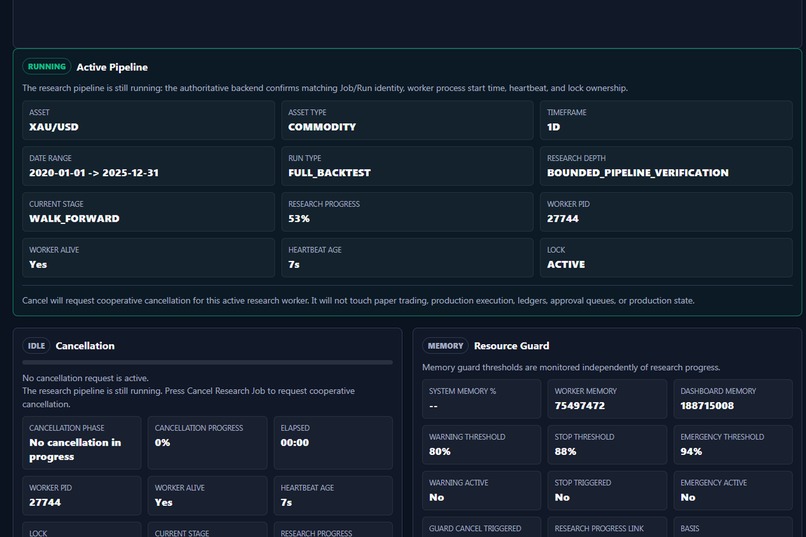This screenshot has width=806, height=537.
Task: Click the 0% cancellation progress value
Action: [x=162, y=442]
